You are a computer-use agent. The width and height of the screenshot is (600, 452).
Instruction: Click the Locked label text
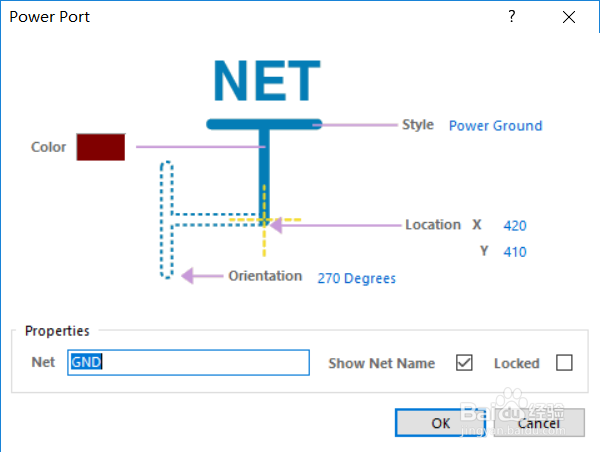point(517,363)
